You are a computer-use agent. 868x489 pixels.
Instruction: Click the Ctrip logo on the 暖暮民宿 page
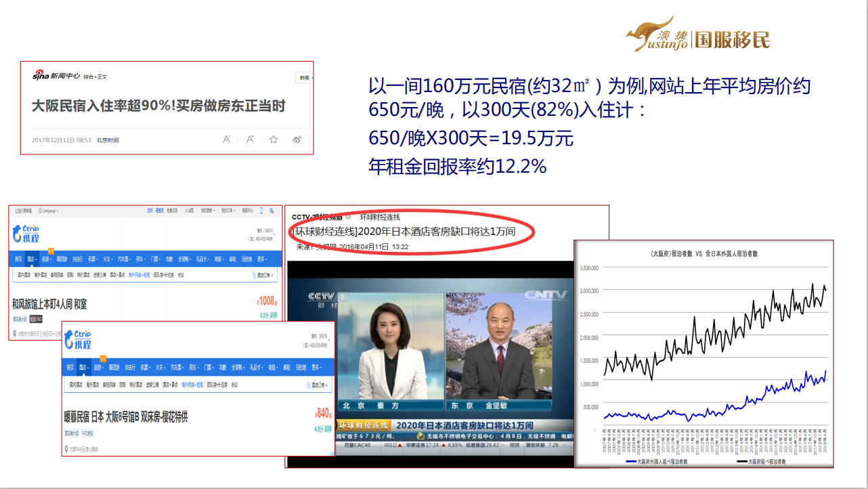tap(78, 339)
